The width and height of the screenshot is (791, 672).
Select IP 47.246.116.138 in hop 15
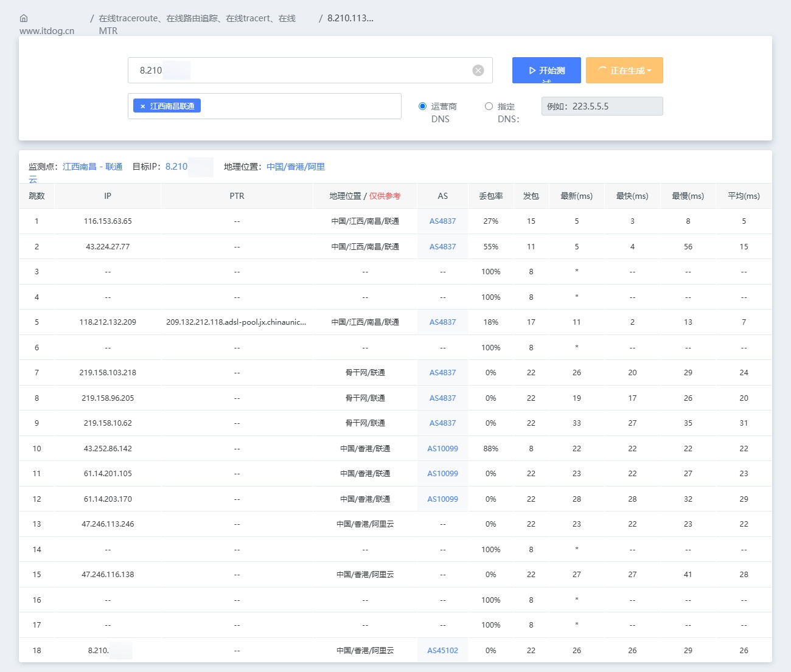108,575
